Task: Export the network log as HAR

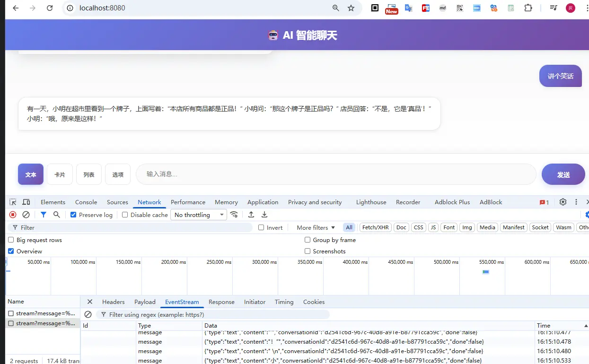Action: point(264,214)
